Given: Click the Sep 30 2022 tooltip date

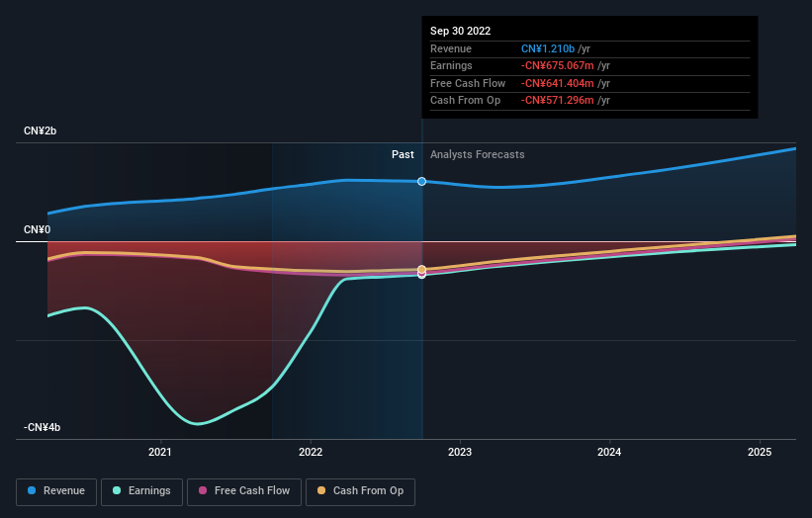Looking at the screenshot, I should [460, 31].
